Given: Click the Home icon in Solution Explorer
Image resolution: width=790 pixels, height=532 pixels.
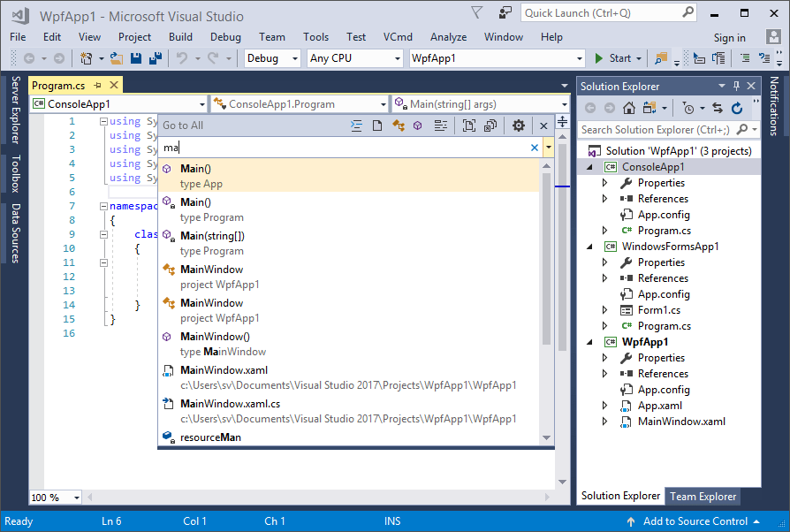Looking at the screenshot, I should (629, 108).
